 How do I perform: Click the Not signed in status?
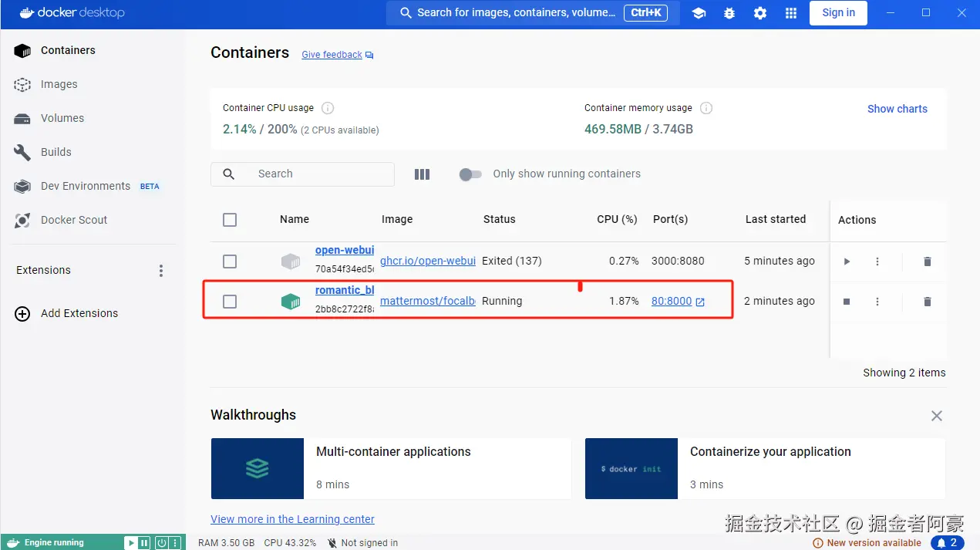point(362,543)
